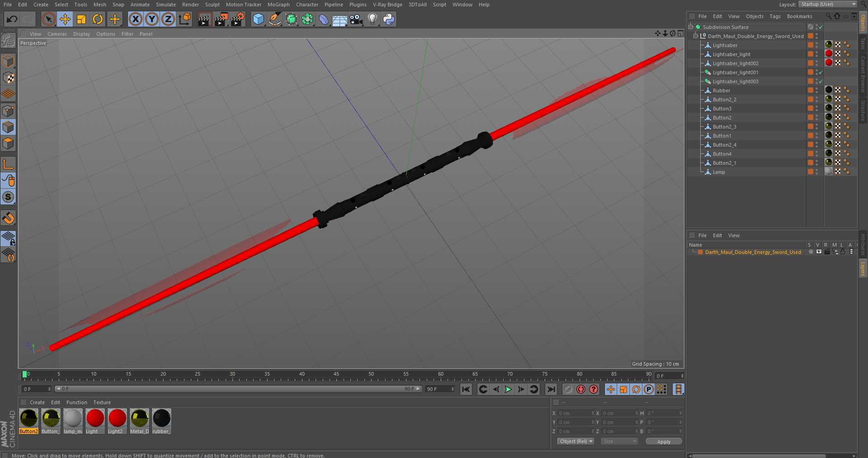The width and height of the screenshot is (868, 458).
Task: Click the X position input field
Action: tap(576, 413)
